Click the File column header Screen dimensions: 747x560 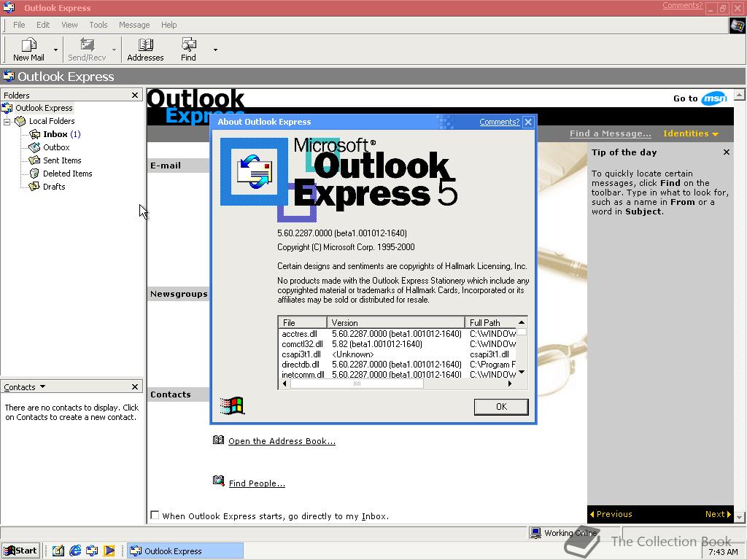(303, 322)
